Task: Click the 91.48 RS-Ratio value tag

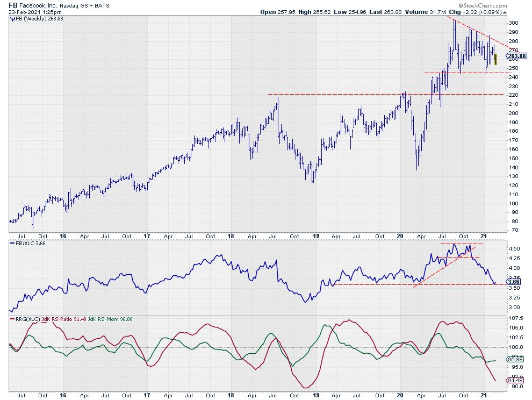Action: 515,380
